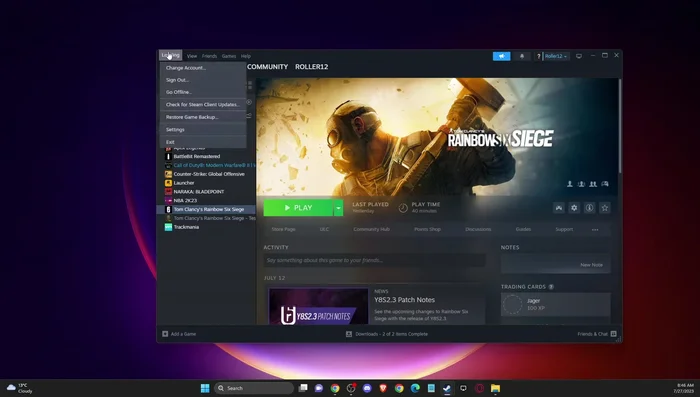Open the announcements megaphone icon
Screen dimensions: 700x397
tap(501, 56)
